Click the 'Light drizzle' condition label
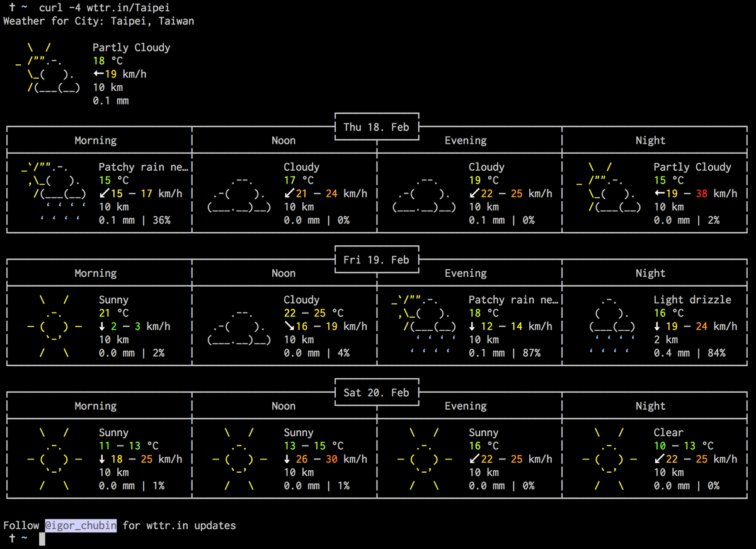Screen dimensions: 756x549 692,299
